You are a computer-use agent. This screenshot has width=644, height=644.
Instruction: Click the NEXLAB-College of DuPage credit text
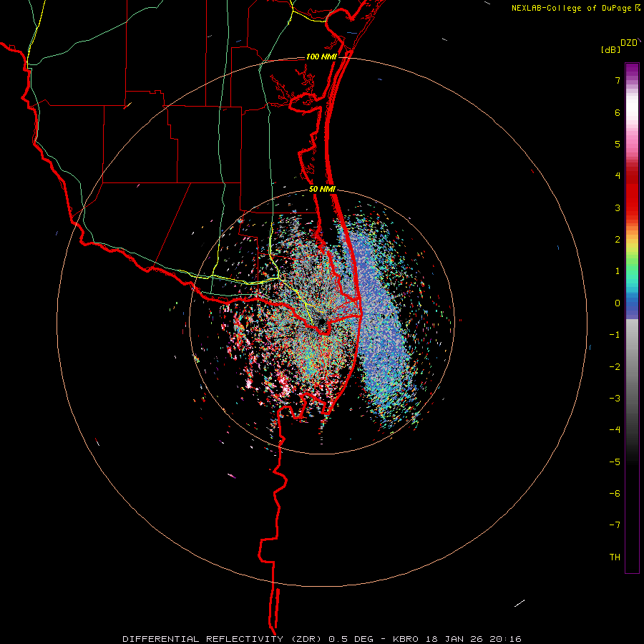[x=573, y=8]
